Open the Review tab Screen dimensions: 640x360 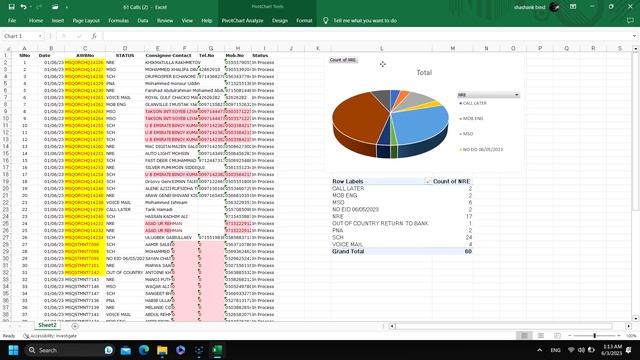pos(165,20)
